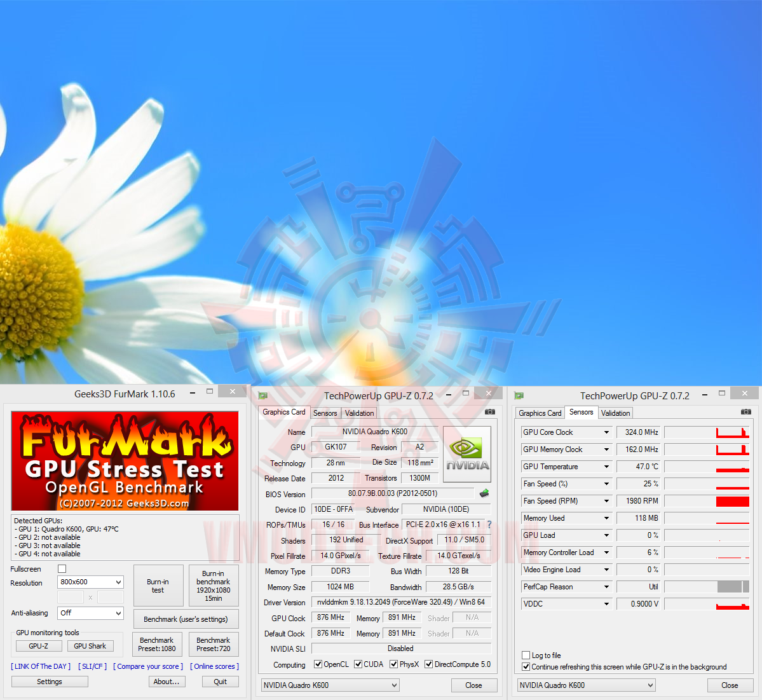Screen dimensions: 762x700
Task: Open FurMark Settings
Action: tap(50, 682)
